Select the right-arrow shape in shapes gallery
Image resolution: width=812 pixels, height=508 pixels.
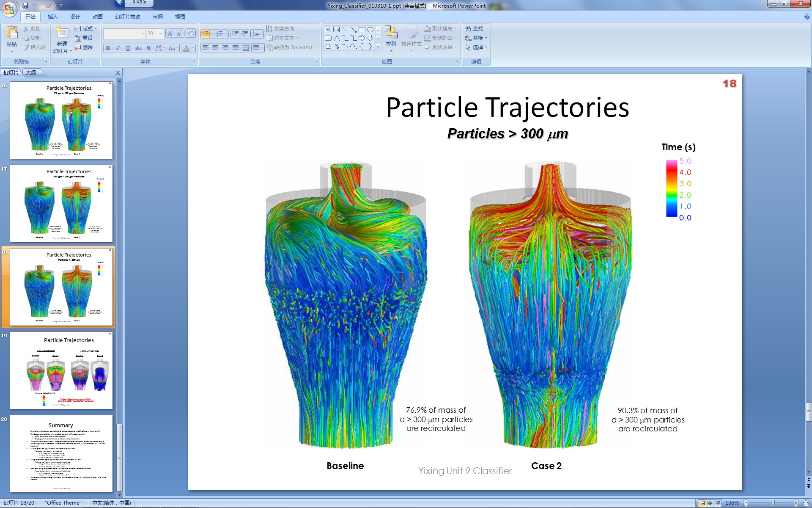pyautogui.click(x=362, y=38)
